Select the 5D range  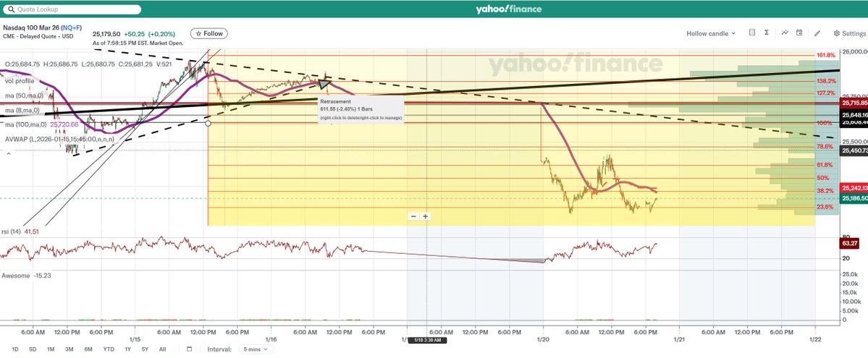[x=33, y=349]
